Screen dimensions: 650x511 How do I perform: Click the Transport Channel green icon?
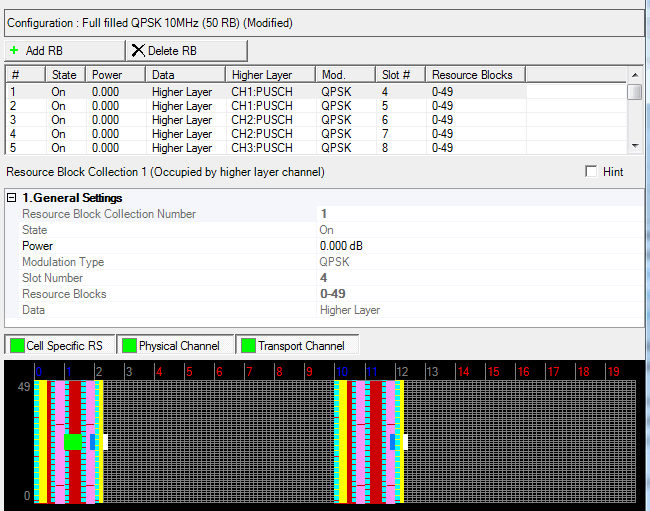(x=247, y=346)
